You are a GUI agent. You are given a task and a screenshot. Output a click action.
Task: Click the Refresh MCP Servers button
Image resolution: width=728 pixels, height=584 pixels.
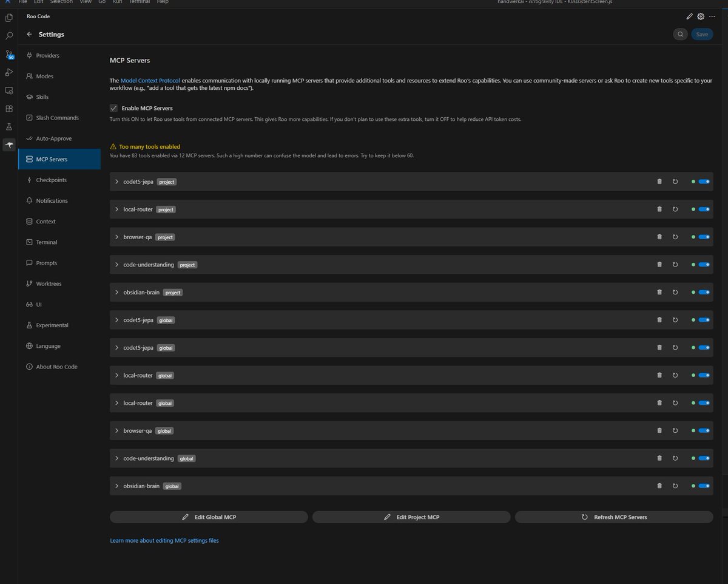click(x=614, y=517)
